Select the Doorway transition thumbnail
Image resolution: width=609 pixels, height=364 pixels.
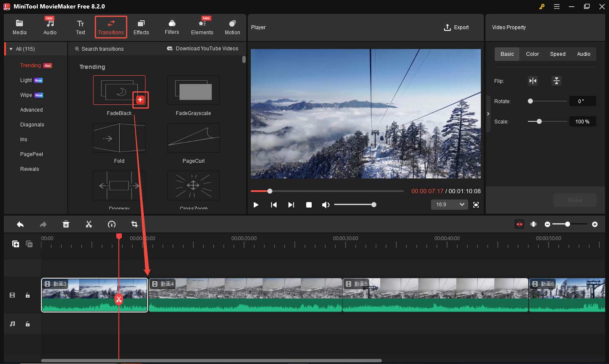pyautogui.click(x=119, y=186)
